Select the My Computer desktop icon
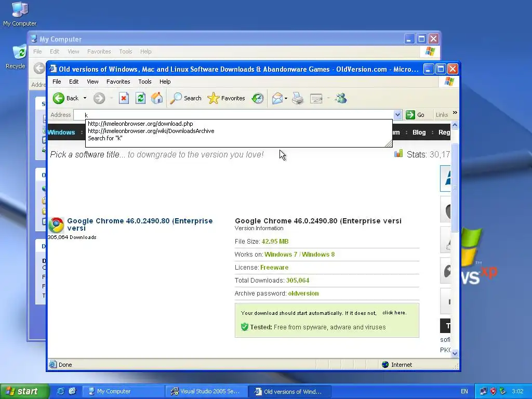This screenshot has width=532, height=399. coord(20,14)
